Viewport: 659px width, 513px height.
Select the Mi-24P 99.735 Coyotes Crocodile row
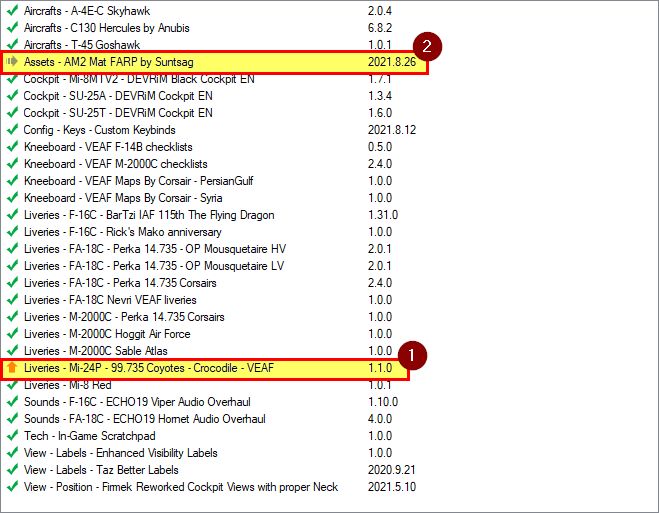[148, 369]
